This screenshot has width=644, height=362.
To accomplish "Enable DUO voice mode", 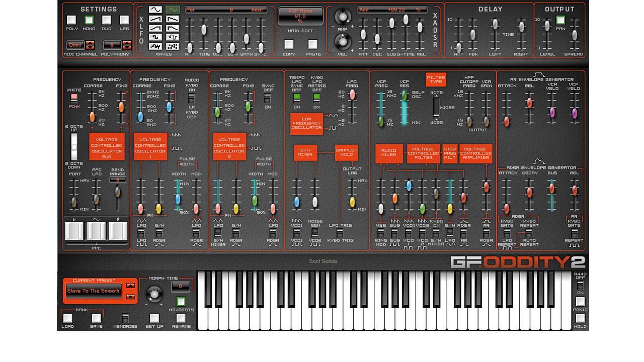I will (107, 20).
